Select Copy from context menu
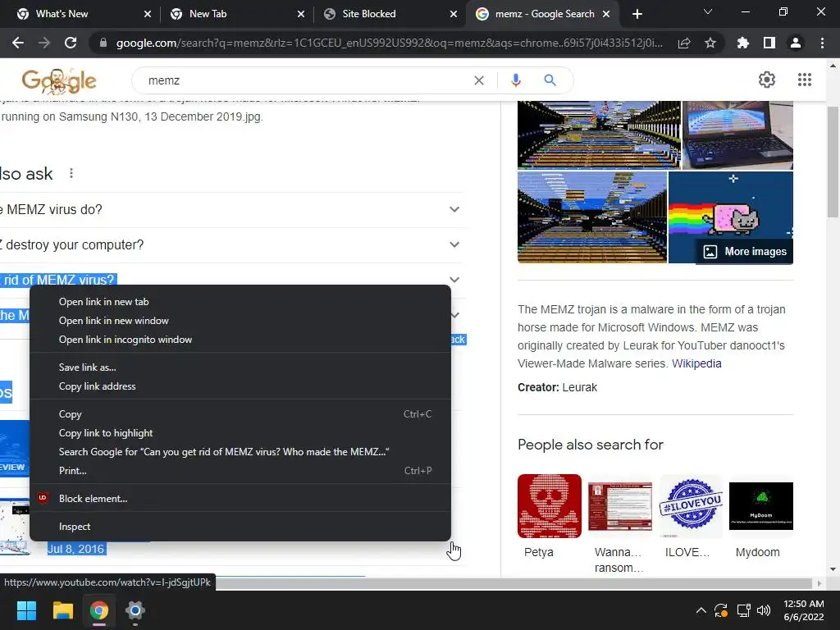The width and height of the screenshot is (840, 630). coord(240,414)
